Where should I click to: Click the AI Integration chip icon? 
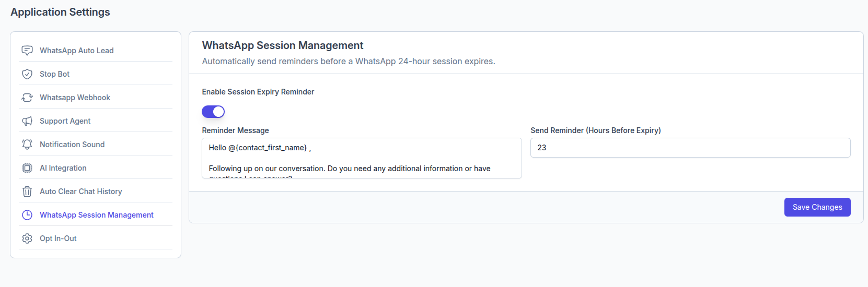[x=27, y=168]
